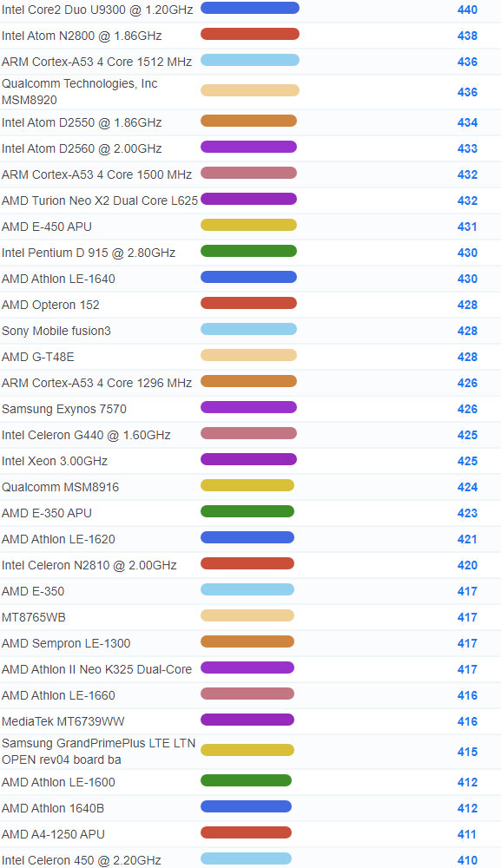
Task: Select Intel Pentium D 915 @ 2.80GHz
Action: pyautogui.click(x=89, y=253)
